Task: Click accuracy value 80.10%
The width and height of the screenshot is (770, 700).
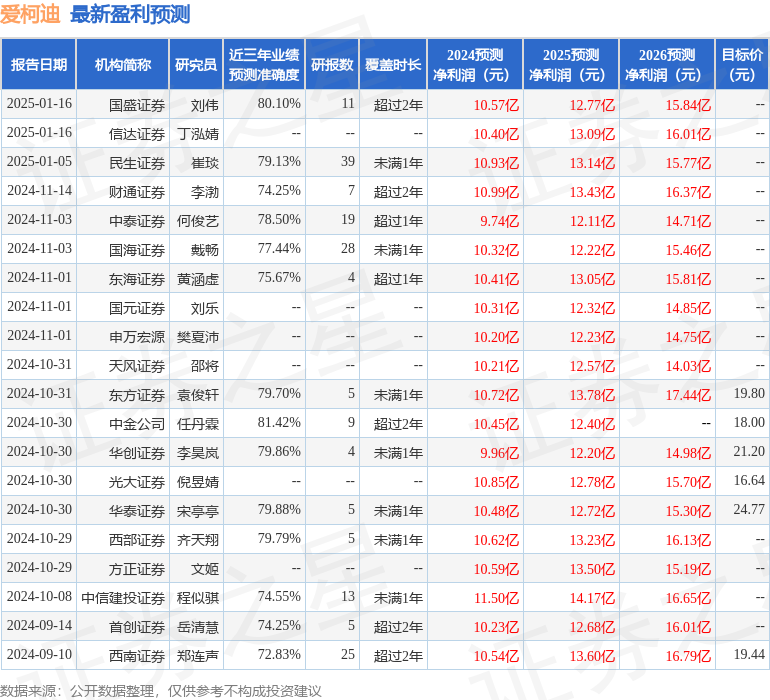Action: [x=279, y=103]
